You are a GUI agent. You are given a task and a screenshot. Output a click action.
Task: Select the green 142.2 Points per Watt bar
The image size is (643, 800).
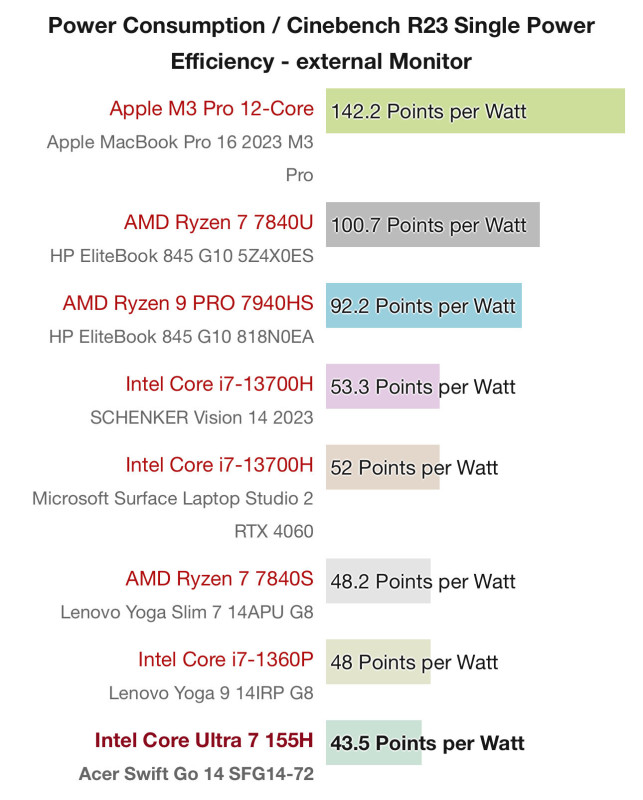475,111
